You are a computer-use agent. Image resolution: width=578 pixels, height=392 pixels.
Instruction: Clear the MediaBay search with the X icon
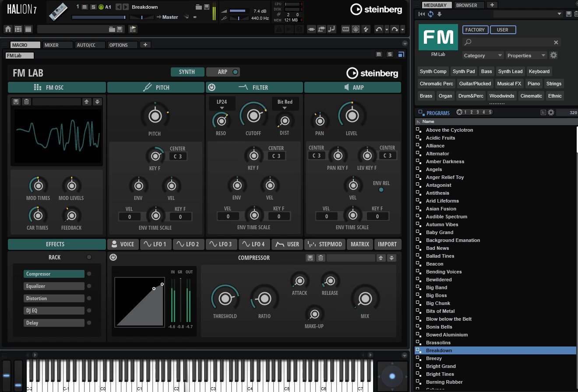tap(556, 42)
